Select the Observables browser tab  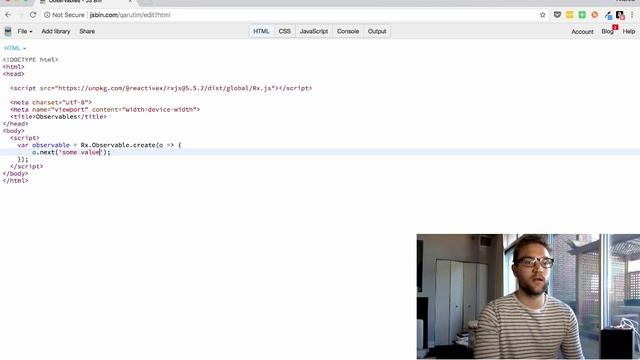point(86,2)
